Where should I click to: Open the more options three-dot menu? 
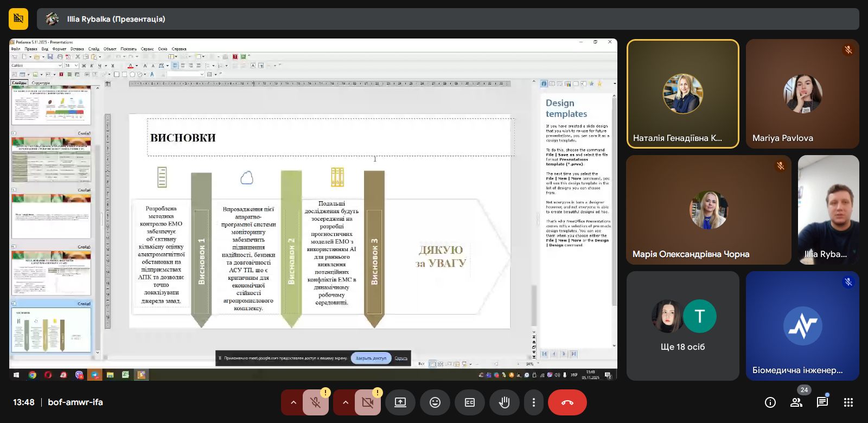(x=533, y=402)
